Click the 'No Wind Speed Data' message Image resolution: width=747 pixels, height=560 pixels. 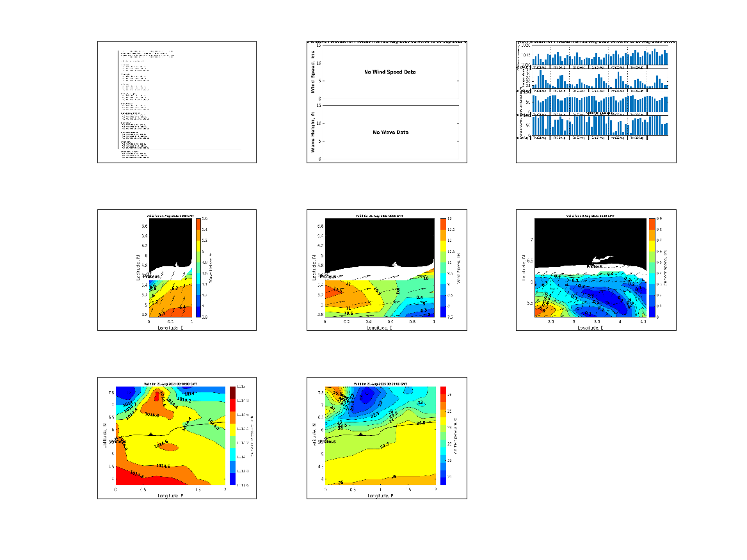point(390,72)
